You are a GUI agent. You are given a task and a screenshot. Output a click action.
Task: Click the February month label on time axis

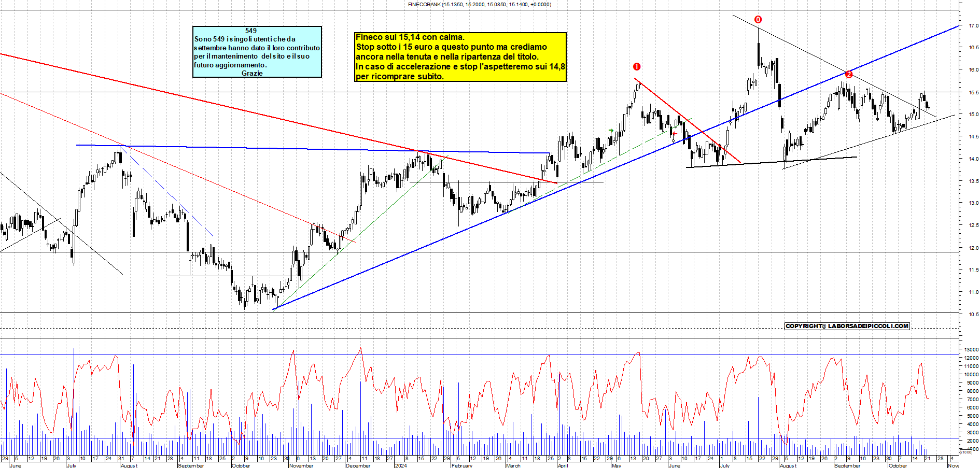coord(461,465)
